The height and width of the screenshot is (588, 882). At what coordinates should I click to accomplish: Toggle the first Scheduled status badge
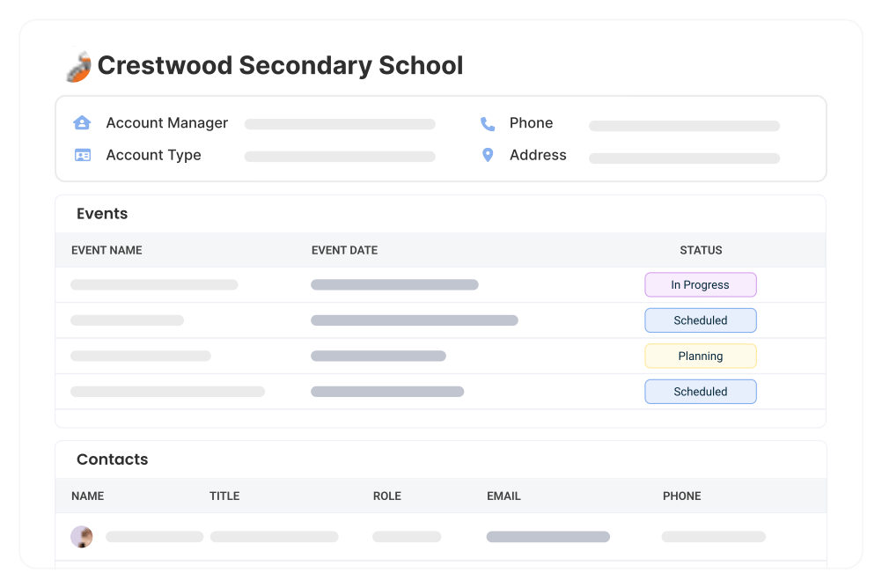pyautogui.click(x=701, y=320)
